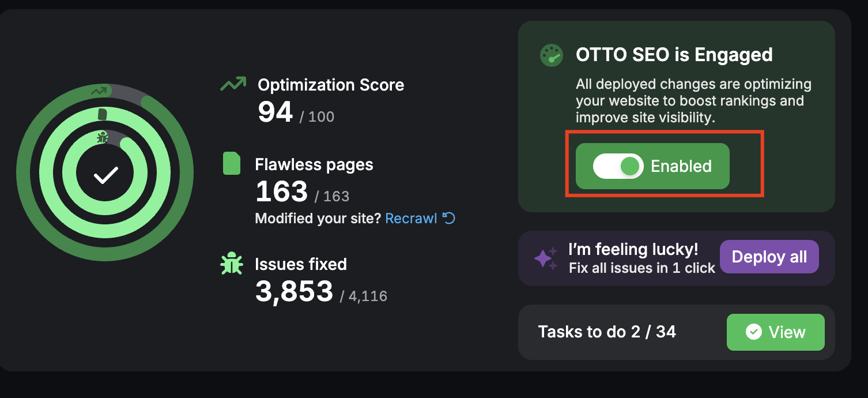Click the Flawless pages label
Viewport: 868px width, 398px height.
pyautogui.click(x=314, y=164)
